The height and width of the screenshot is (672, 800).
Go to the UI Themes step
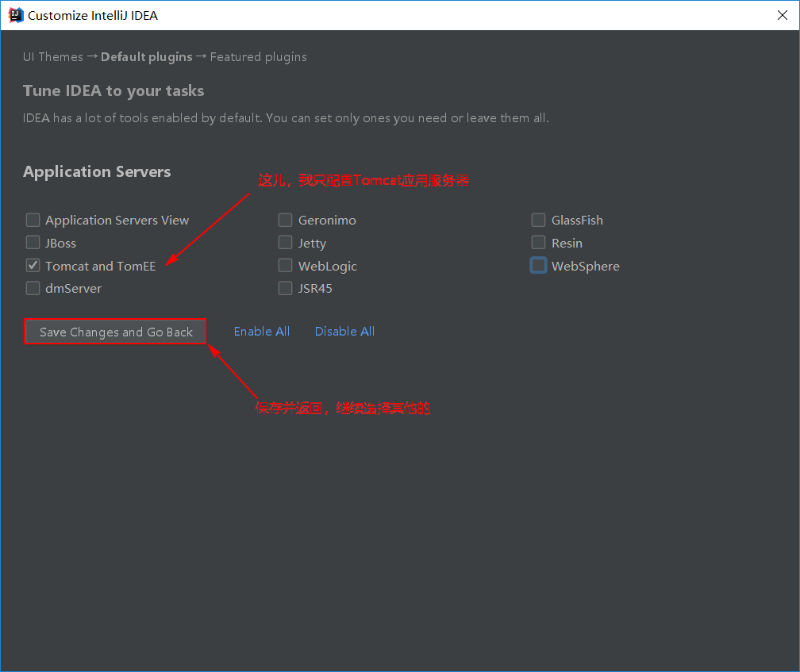click(x=53, y=56)
